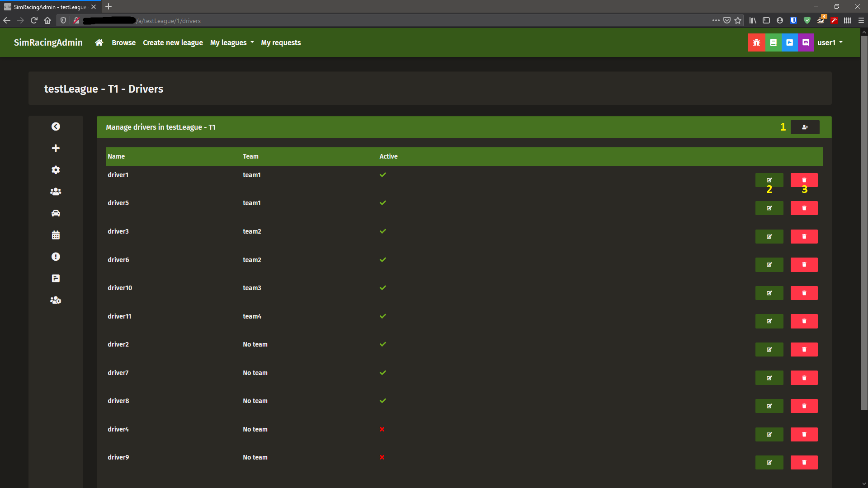Image resolution: width=868 pixels, height=488 pixels.
Task: Click add driver to league icon button
Action: point(805,127)
